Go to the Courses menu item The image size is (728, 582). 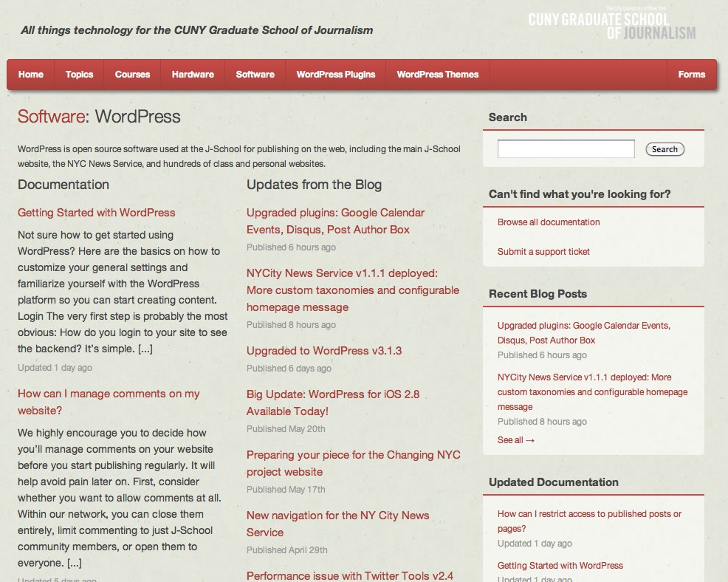click(132, 75)
